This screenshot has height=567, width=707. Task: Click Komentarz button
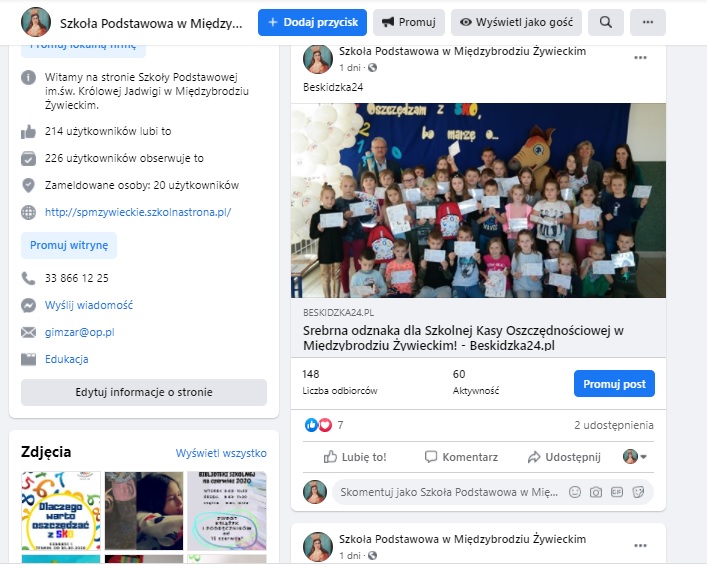pyautogui.click(x=461, y=457)
